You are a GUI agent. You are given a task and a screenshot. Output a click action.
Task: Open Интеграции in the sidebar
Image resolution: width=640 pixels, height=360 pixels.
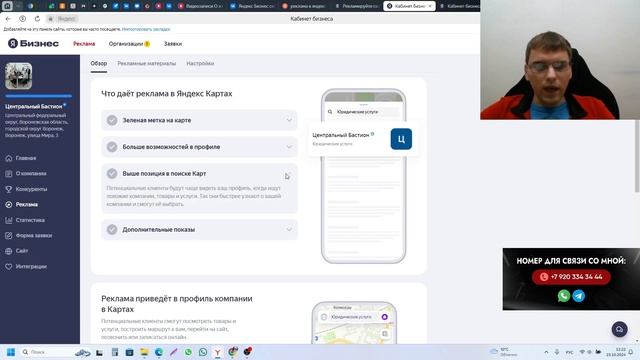[x=26, y=267]
